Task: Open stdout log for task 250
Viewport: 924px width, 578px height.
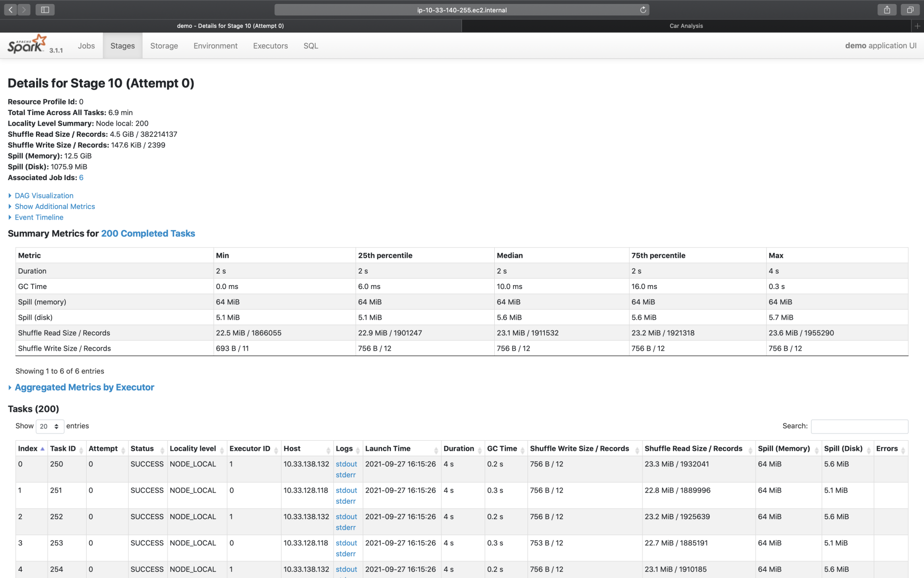Action: pos(346,464)
